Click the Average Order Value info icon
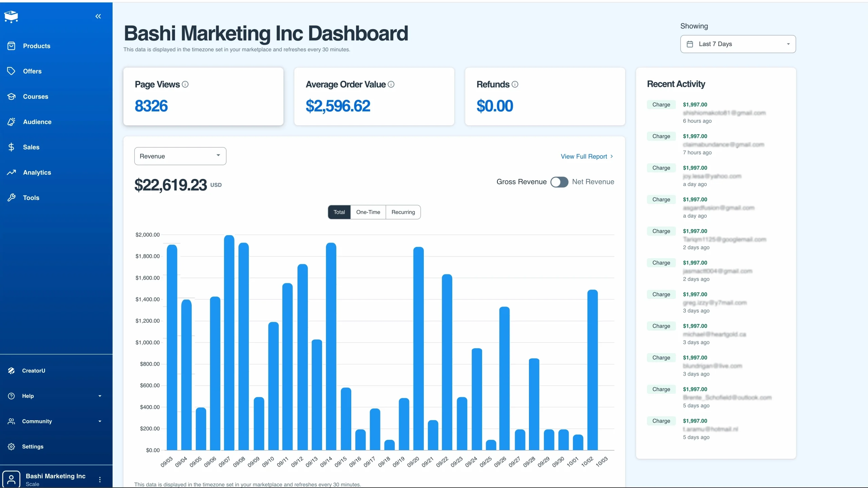This screenshot has width=868, height=488. tap(391, 84)
